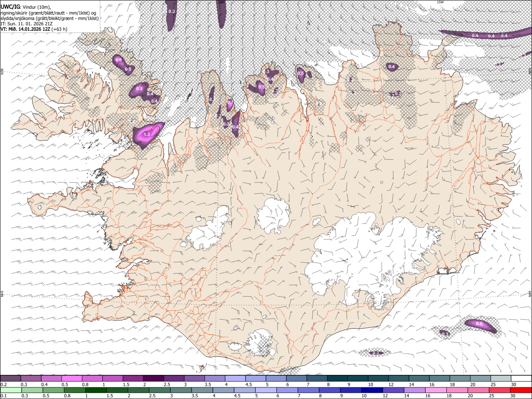532x399 pixels.
Task: Select the 'IT: Sun. 11. 01. 2026 21Z' line
Action: click(x=27, y=24)
